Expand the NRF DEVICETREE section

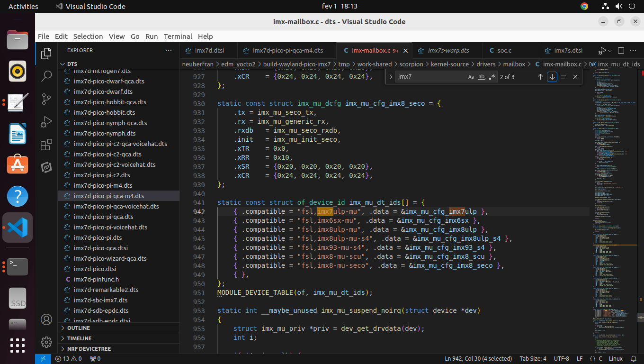pos(89,348)
